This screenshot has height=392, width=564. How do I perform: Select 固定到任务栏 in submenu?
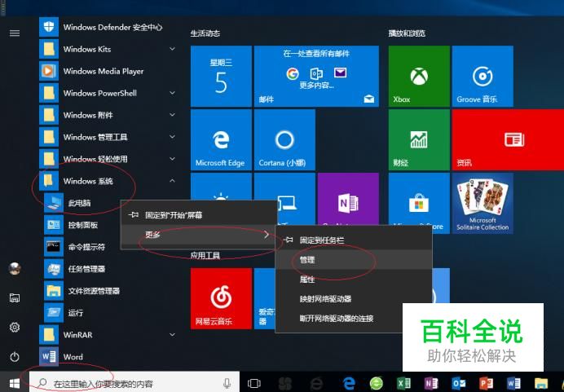[354, 240]
